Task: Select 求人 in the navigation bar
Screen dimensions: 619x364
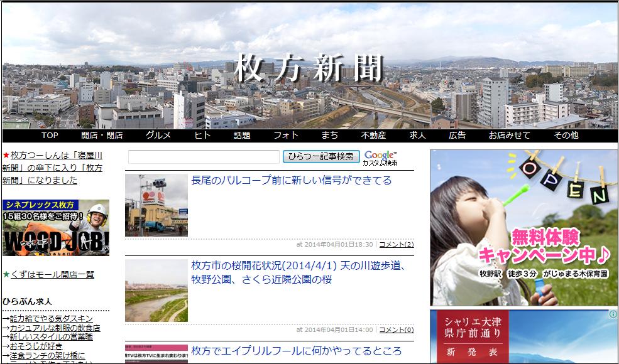Action: (x=417, y=136)
